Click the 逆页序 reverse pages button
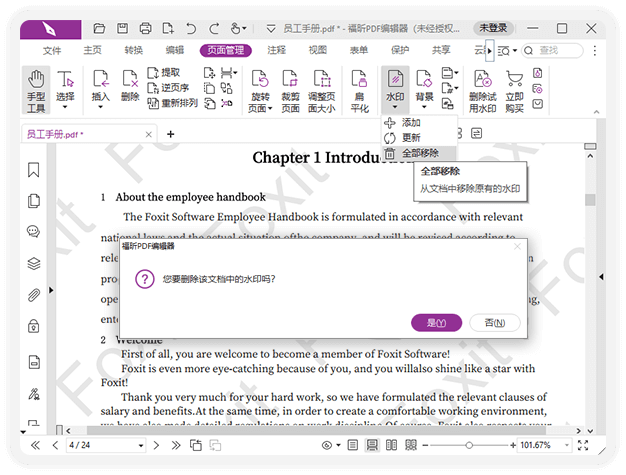The height and width of the screenshot is (475, 626). 168,88
